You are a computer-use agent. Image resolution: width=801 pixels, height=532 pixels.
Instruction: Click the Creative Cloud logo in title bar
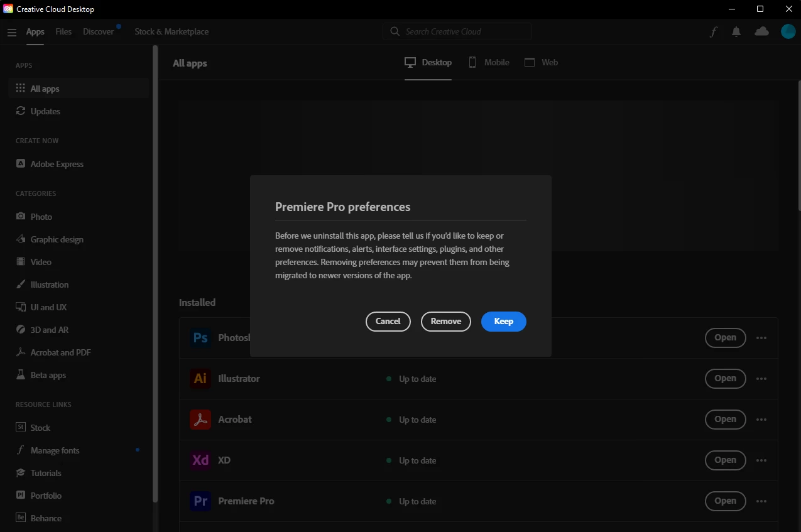(x=8, y=9)
